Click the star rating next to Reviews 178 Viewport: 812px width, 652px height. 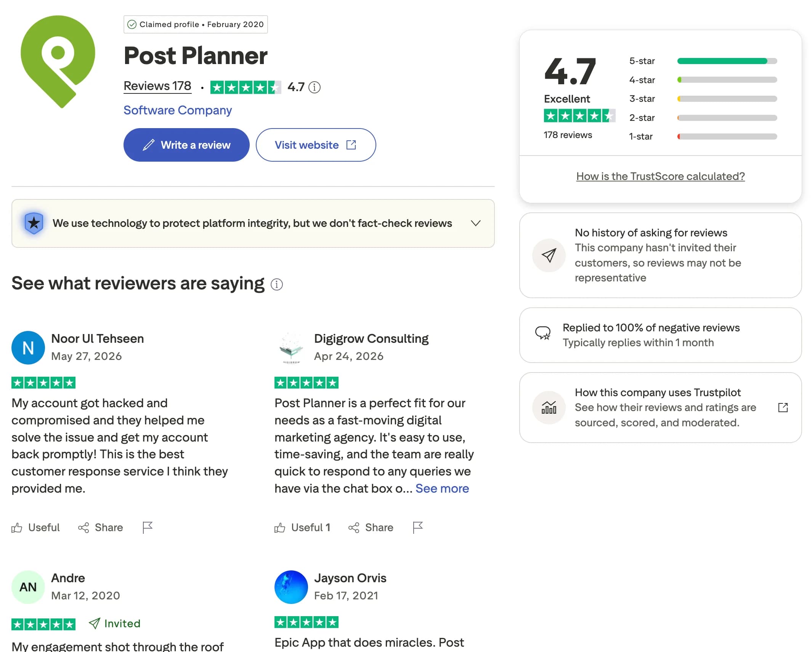(x=246, y=87)
